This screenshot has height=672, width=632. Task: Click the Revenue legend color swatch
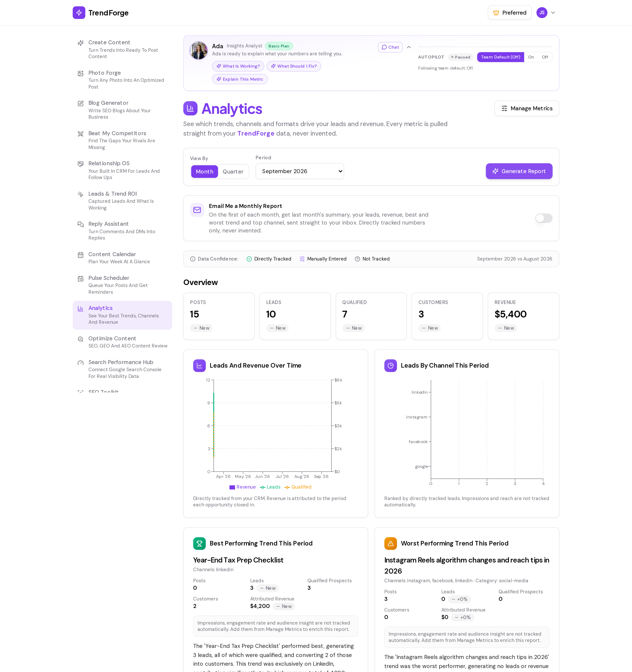pyautogui.click(x=232, y=487)
